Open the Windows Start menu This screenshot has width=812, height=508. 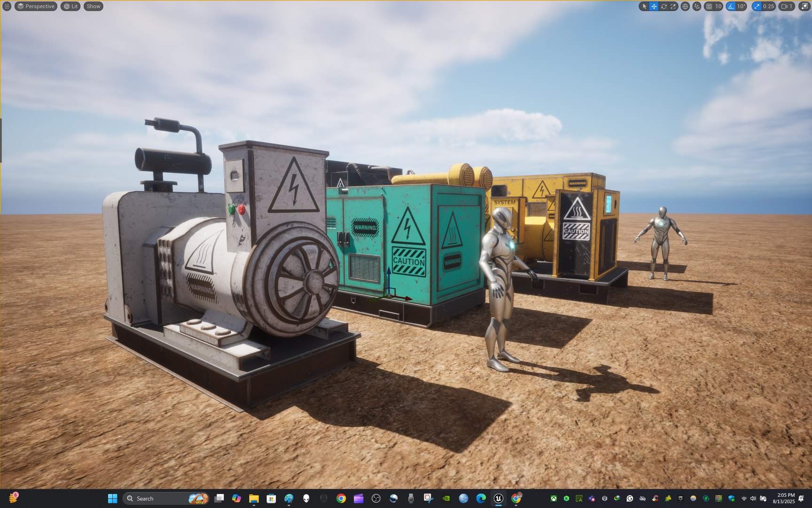point(113,499)
